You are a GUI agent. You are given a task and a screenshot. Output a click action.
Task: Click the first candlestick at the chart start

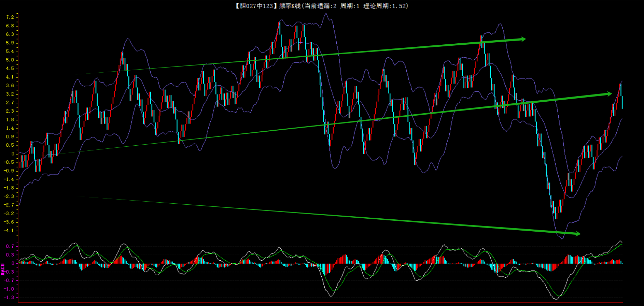(x=20, y=161)
